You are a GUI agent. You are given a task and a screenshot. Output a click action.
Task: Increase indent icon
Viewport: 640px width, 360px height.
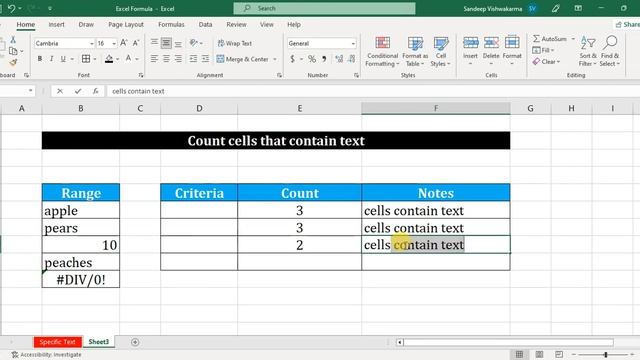tap(205, 59)
